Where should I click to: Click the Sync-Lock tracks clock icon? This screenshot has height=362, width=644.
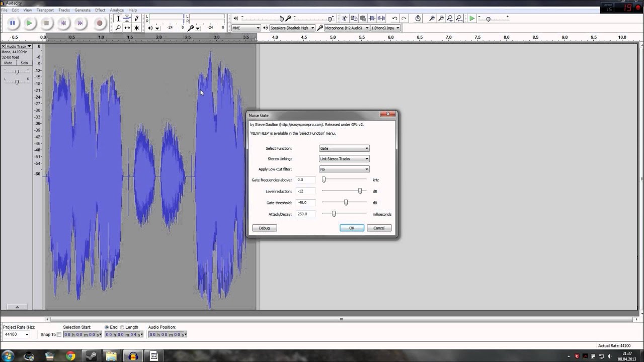[x=418, y=19]
